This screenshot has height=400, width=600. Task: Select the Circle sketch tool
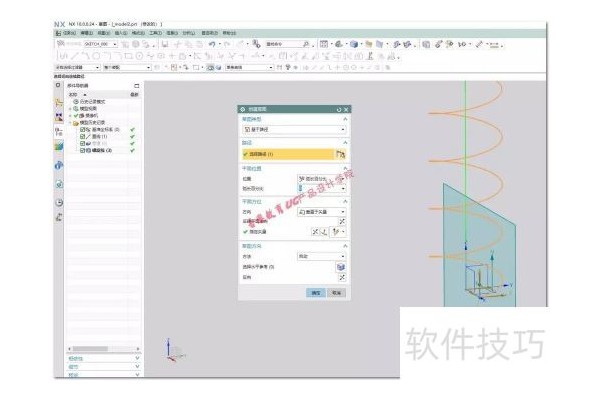point(96,56)
